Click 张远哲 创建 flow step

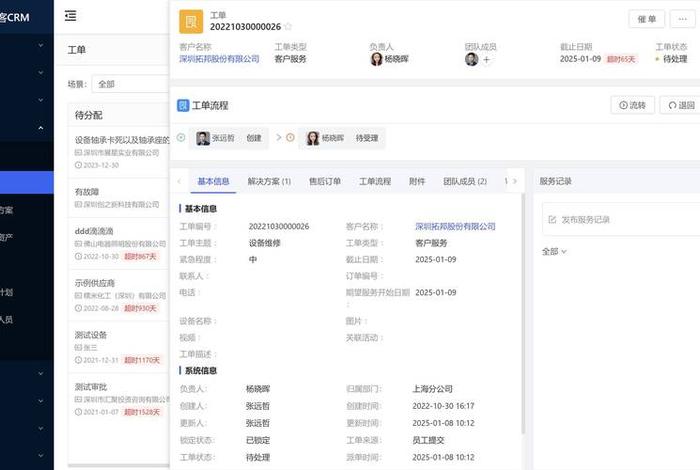click(229, 138)
